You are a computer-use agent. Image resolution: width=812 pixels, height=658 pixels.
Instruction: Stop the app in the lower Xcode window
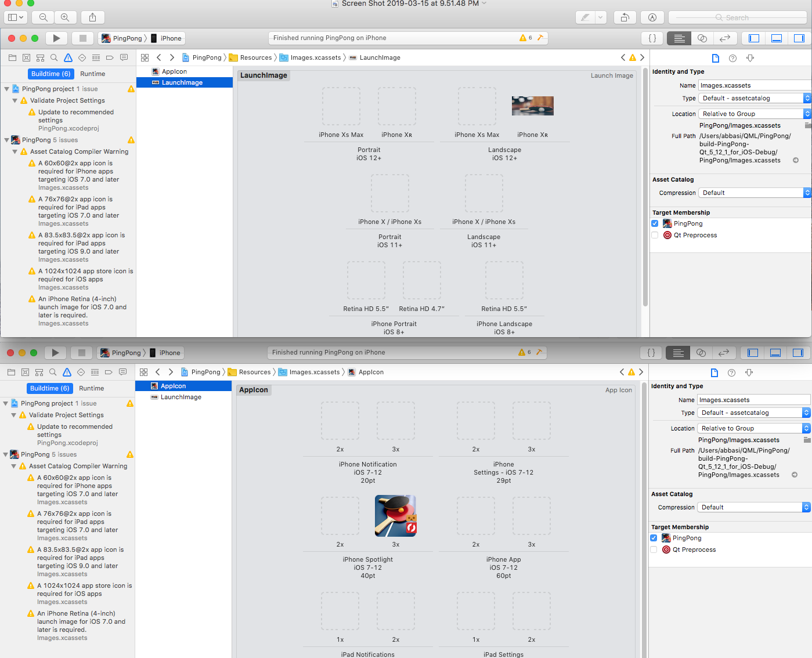click(x=82, y=353)
